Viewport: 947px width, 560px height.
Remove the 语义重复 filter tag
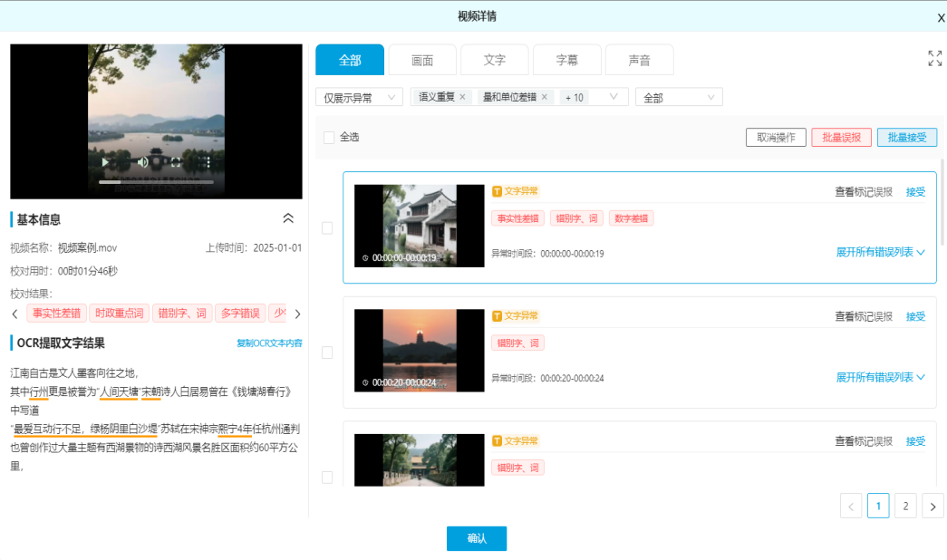(462, 97)
